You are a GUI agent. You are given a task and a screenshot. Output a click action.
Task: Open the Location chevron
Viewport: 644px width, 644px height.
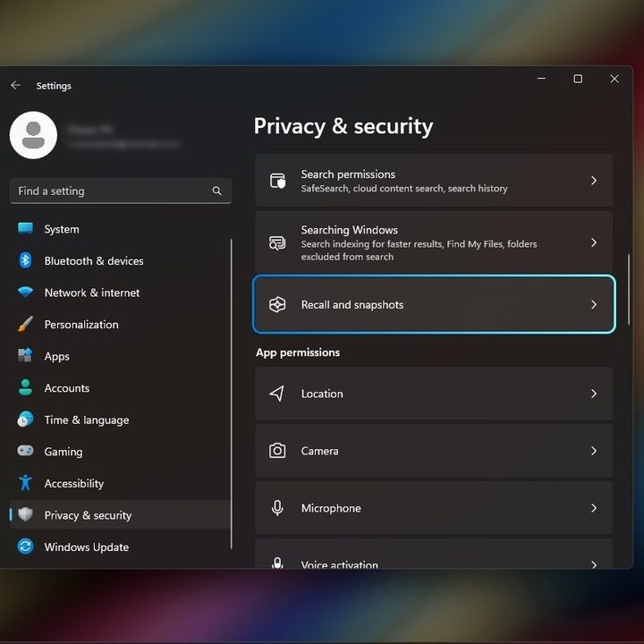(594, 394)
